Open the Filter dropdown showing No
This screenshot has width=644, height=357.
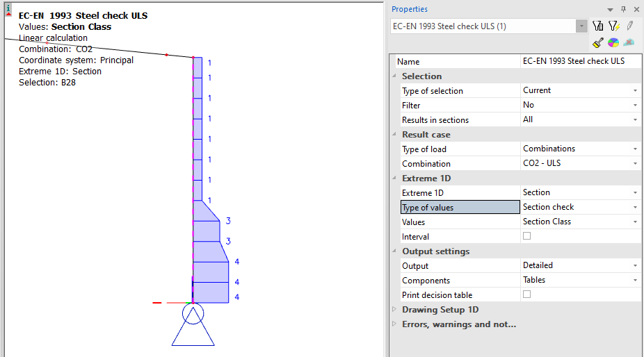(635, 106)
